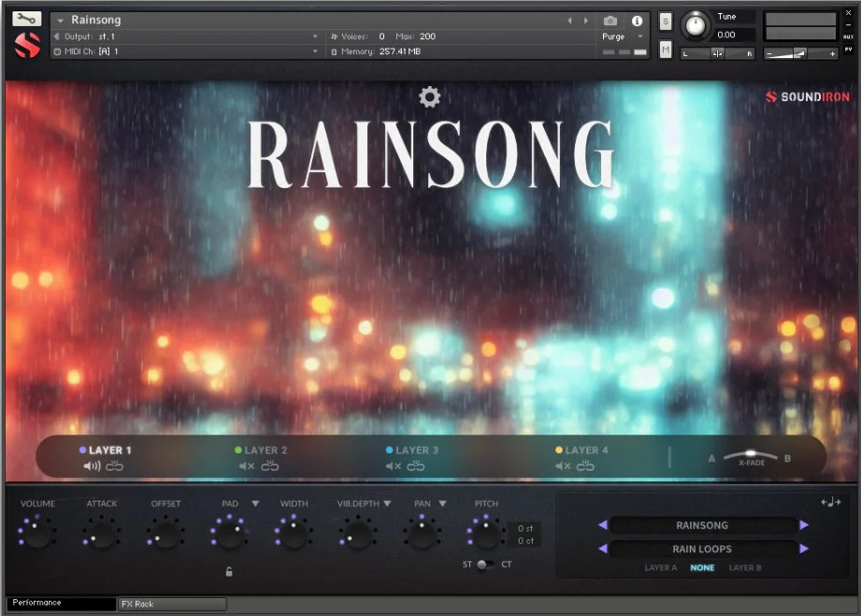Image resolution: width=861 pixels, height=616 pixels.
Task: Open the PAN dropdown arrow
Action: coord(442,504)
